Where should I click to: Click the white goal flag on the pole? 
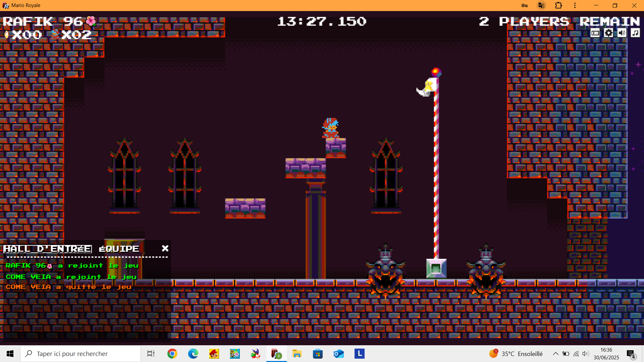(427, 87)
